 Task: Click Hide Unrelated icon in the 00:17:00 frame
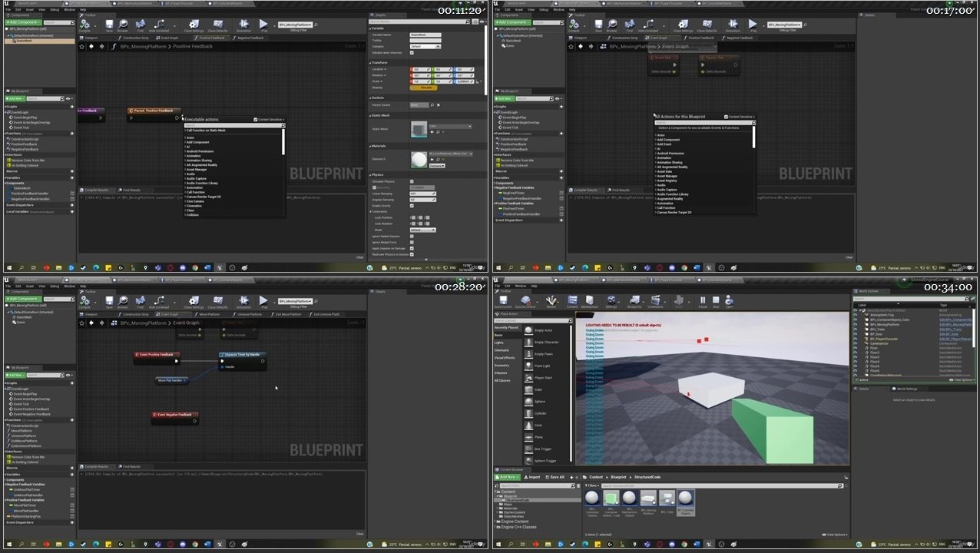click(647, 25)
